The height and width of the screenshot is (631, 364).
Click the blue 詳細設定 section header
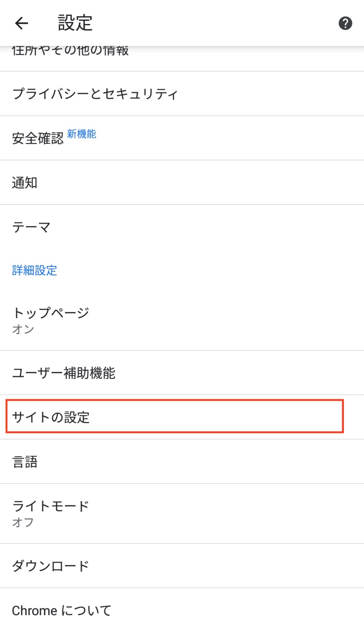(x=35, y=270)
